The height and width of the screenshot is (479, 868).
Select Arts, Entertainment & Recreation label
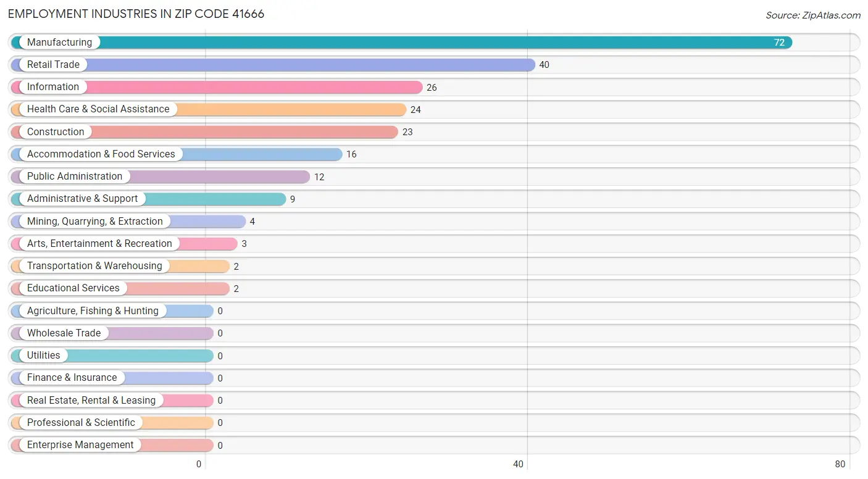[99, 243]
